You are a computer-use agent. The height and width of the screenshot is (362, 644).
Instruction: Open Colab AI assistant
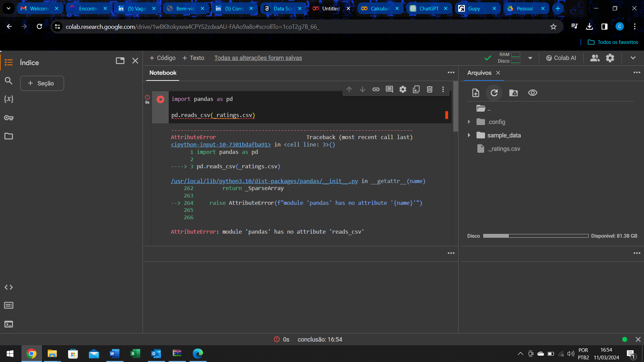pyautogui.click(x=561, y=58)
